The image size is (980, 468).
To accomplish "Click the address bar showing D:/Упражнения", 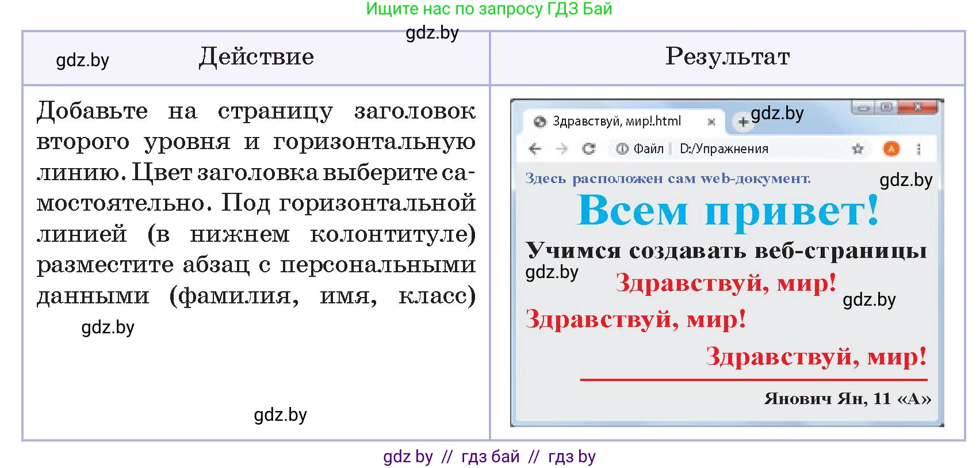I will pos(724,149).
